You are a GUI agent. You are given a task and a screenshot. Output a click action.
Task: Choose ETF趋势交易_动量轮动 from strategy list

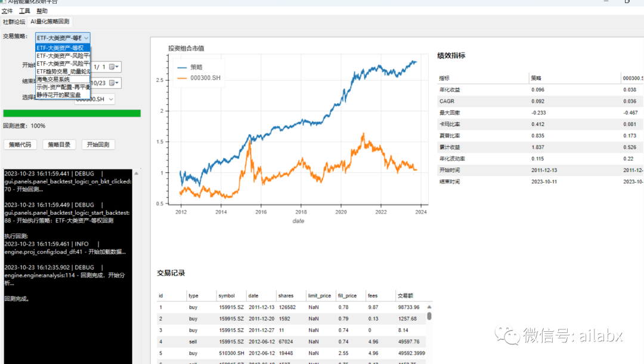click(x=63, y=72)
